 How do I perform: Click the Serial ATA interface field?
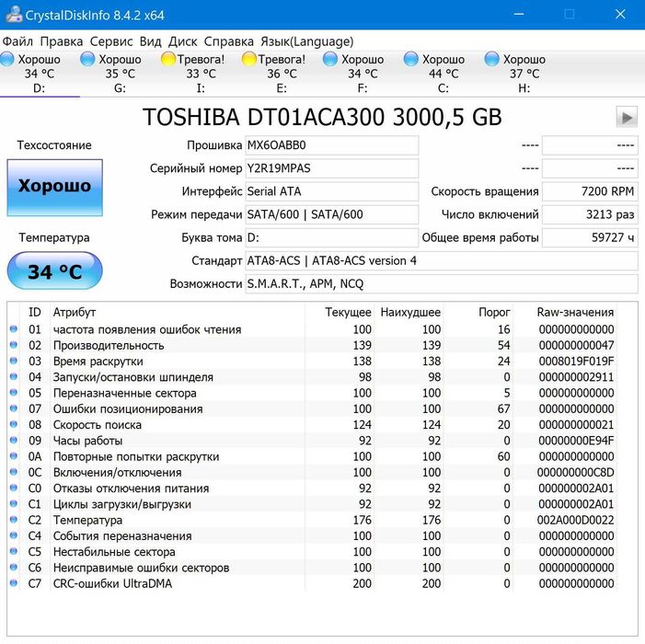331,191
